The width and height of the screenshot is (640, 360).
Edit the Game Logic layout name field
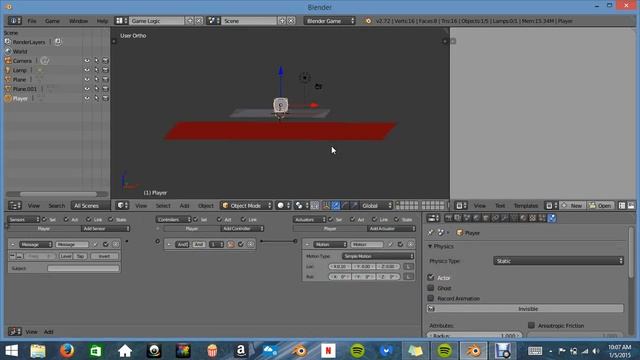(x=157, y=21)
